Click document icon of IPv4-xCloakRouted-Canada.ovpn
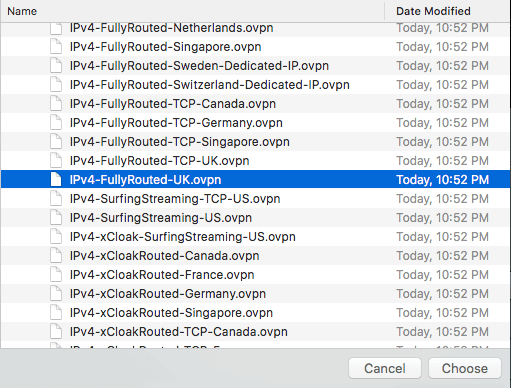511x388 pixels. pyautogui.click(x=56, y=255)
